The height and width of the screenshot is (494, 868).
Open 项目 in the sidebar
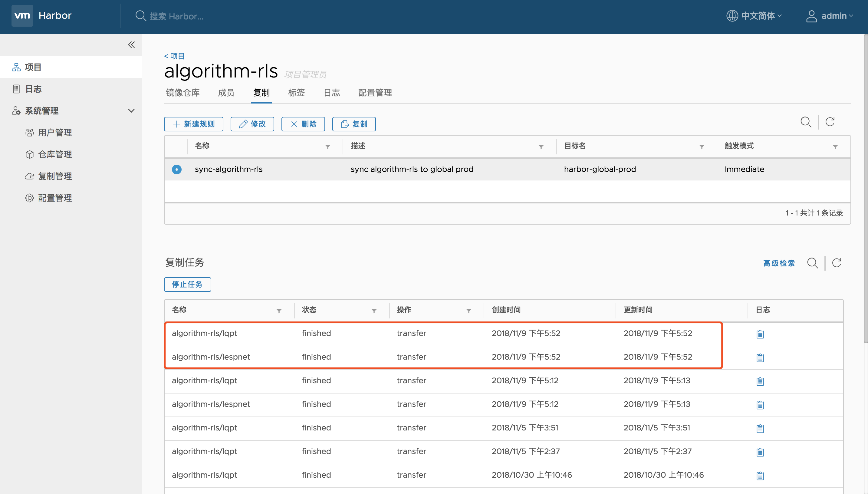point(71,67)
